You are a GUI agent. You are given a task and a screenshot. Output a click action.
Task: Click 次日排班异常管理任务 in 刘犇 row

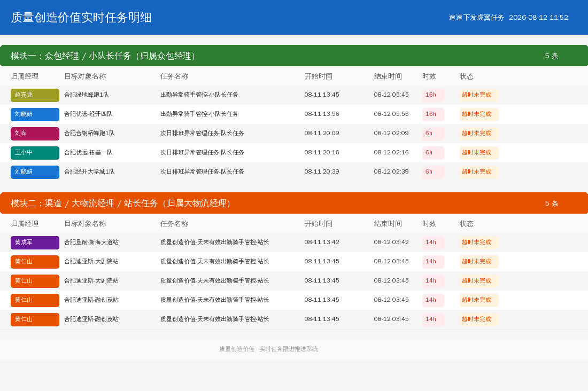202,133
